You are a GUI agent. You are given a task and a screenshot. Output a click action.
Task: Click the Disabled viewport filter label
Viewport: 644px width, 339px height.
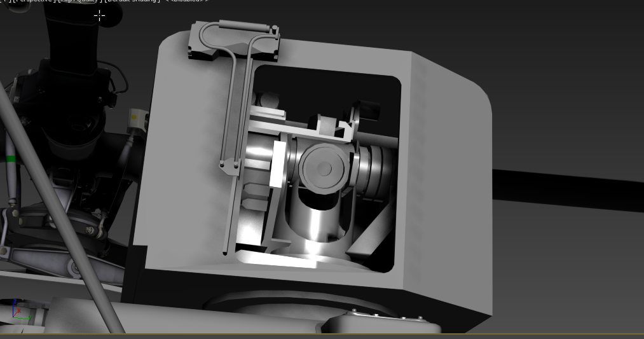pos(187,1)
